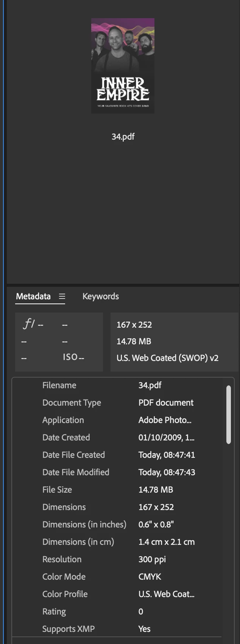The image size is (240, 644).
Task: Click the Color Mode CMYK value
Action: [x=150, y=577]
